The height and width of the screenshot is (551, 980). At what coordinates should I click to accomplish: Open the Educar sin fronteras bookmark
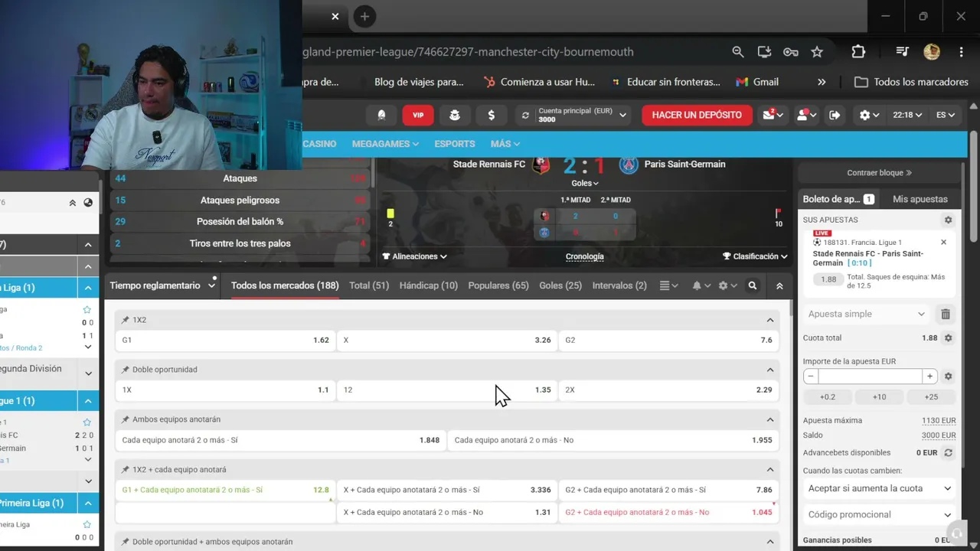665,82
